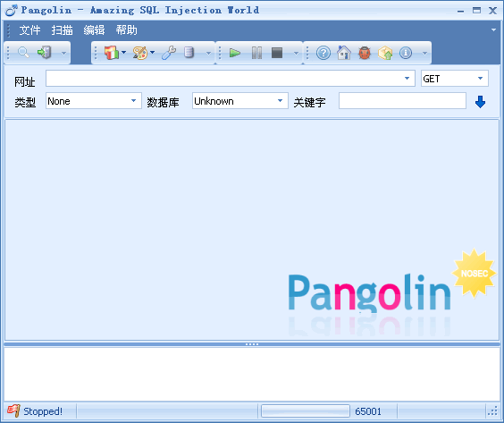The width and height of the screenshot is (504, 423).
Task: Click the horizontal pane splitter dots
Action: coord(252,344)
